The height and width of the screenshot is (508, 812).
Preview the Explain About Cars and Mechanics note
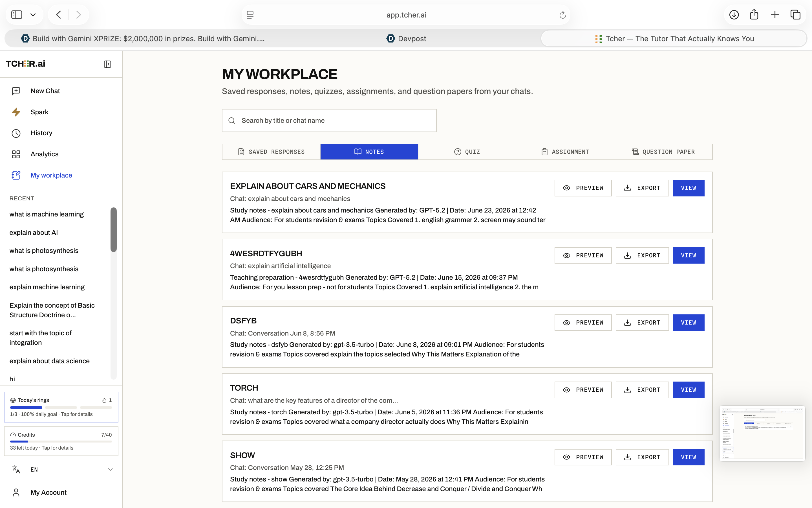pos(583,188)
